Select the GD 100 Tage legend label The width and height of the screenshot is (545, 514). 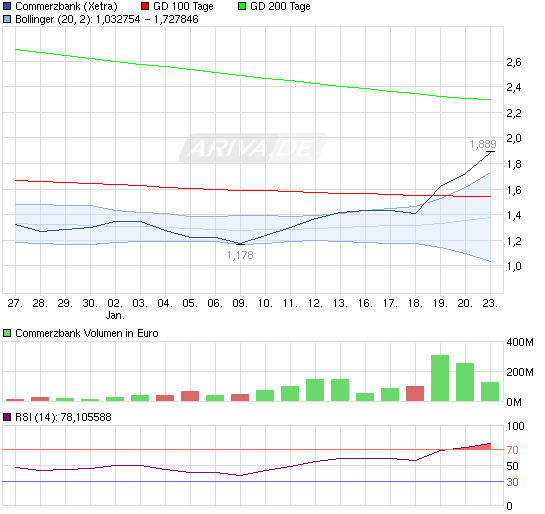(183, 6)
